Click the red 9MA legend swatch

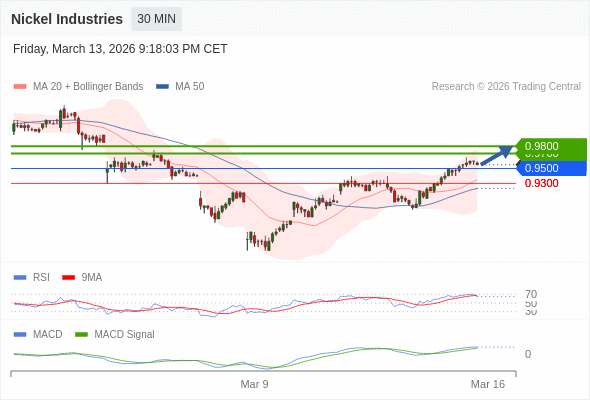click(x=68, y=278)
